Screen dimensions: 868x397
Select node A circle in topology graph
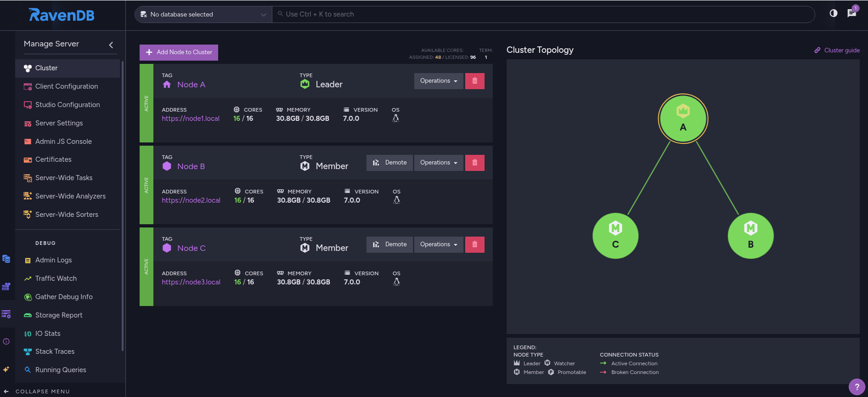point(683,119)
